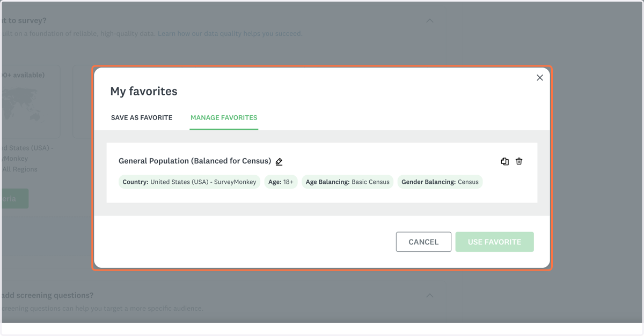Select the General Population (Balanced for Census) title

[x=195, y=161]
